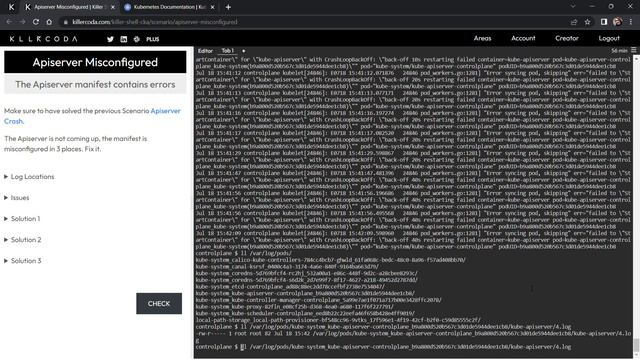This screenshot has width=640, height=360.
Task: Click the terminal scrollbar thumb
Action: pyautogui.click(x=636, y=344)
